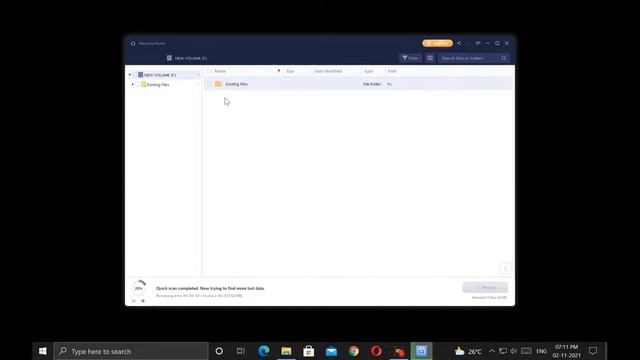
Task: Tick the Existing Files tree checkbox
Action: click(x=138, y=84)
